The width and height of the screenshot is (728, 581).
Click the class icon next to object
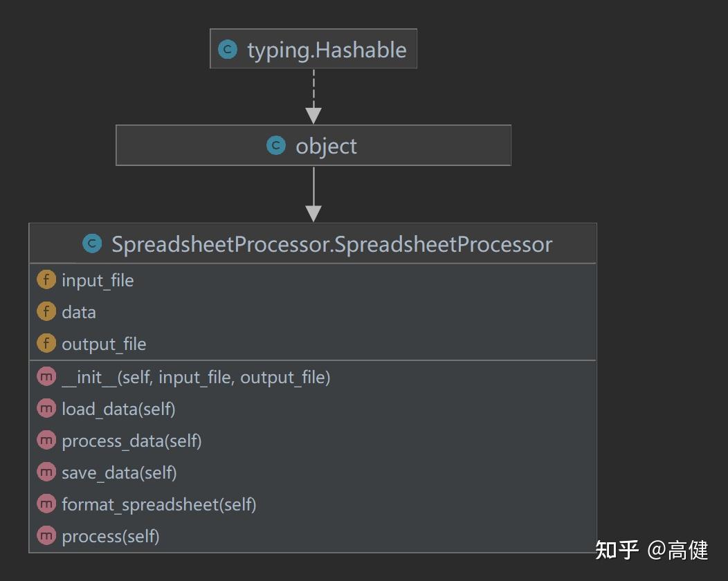click(275, 146)
